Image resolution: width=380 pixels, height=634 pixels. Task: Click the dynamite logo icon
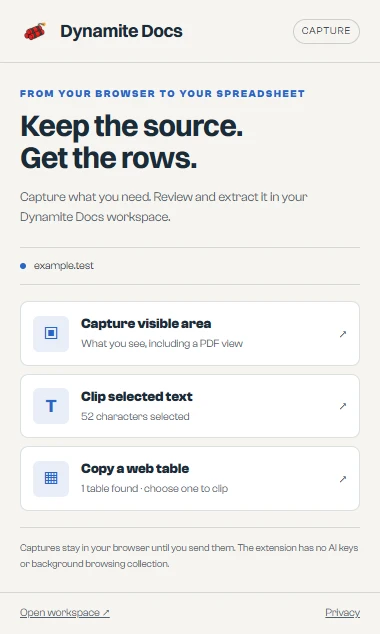(x=35, y=31)
